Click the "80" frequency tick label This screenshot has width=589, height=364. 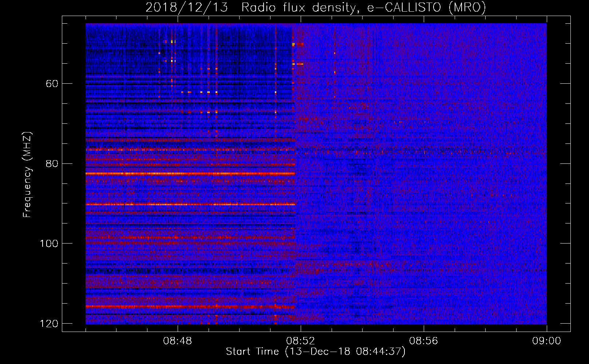tap(52, 163)
